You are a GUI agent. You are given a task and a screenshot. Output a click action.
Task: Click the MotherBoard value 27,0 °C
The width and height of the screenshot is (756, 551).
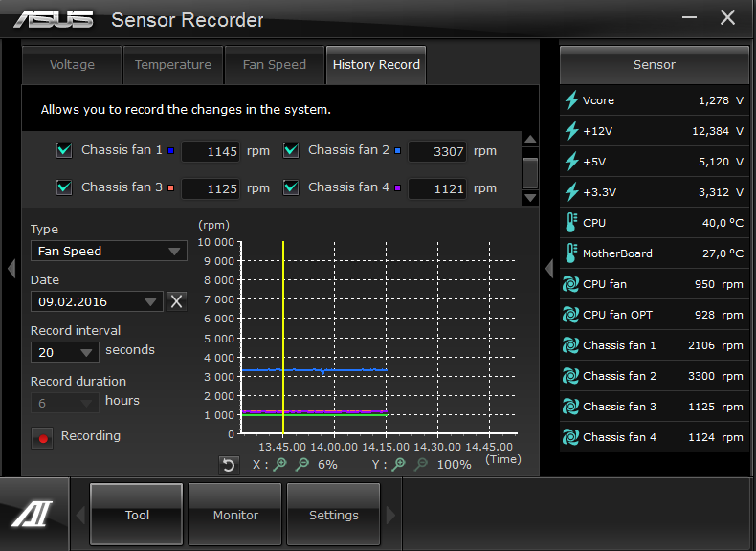[x=723, y=253]
